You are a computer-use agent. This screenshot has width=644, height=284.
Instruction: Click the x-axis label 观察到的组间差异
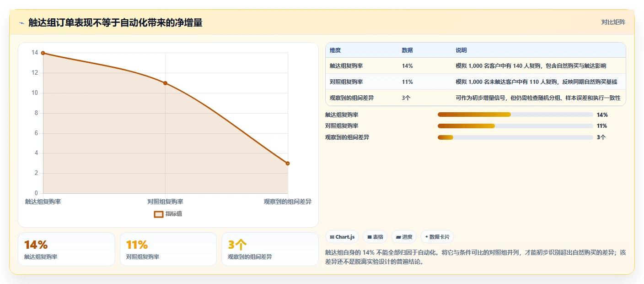[288, 202]
